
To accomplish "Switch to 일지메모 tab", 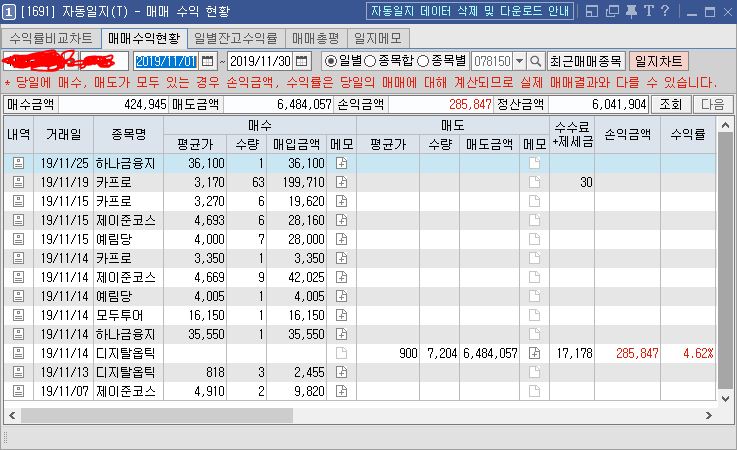I will tap(378, 38).
